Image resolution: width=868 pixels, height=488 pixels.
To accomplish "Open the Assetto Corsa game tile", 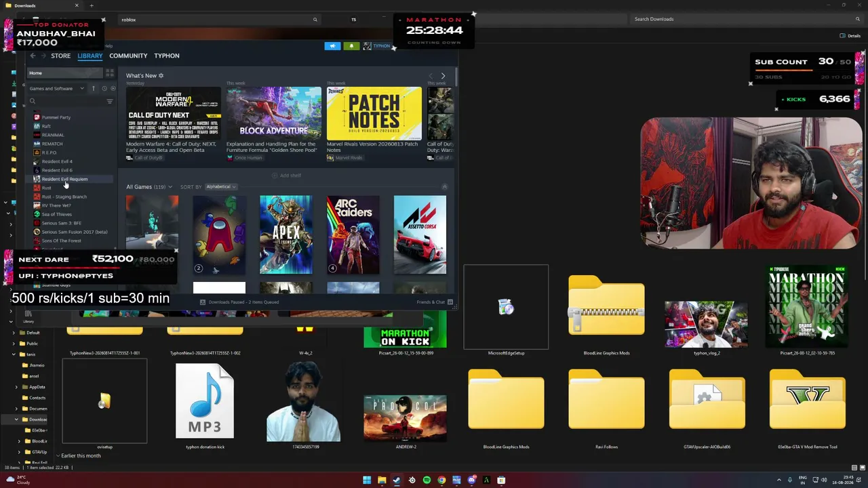I will (x=420, y=235).
